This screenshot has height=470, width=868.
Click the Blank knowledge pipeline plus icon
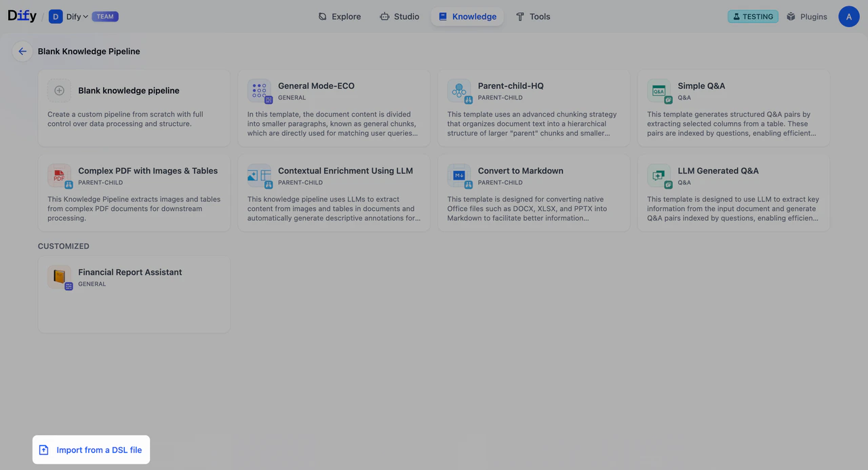click(x=59, y=91)
